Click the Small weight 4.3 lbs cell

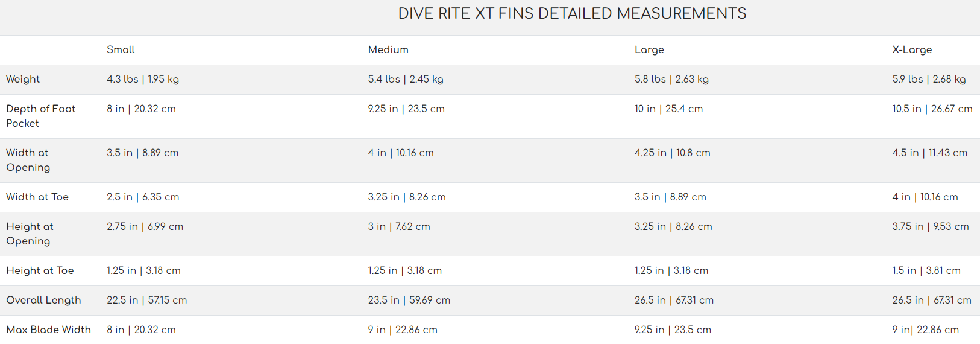coord(143,80)
